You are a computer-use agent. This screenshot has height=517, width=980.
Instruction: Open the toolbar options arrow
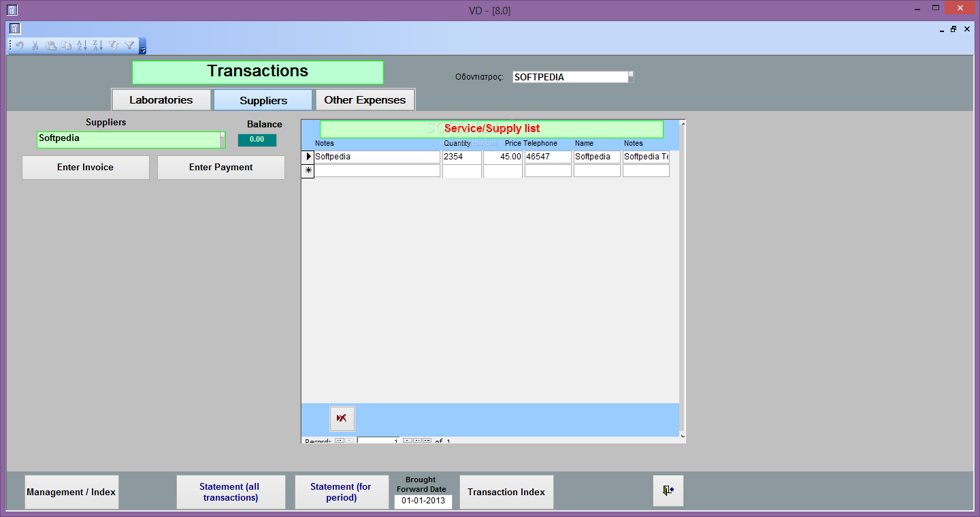click(x=142, y=46)
